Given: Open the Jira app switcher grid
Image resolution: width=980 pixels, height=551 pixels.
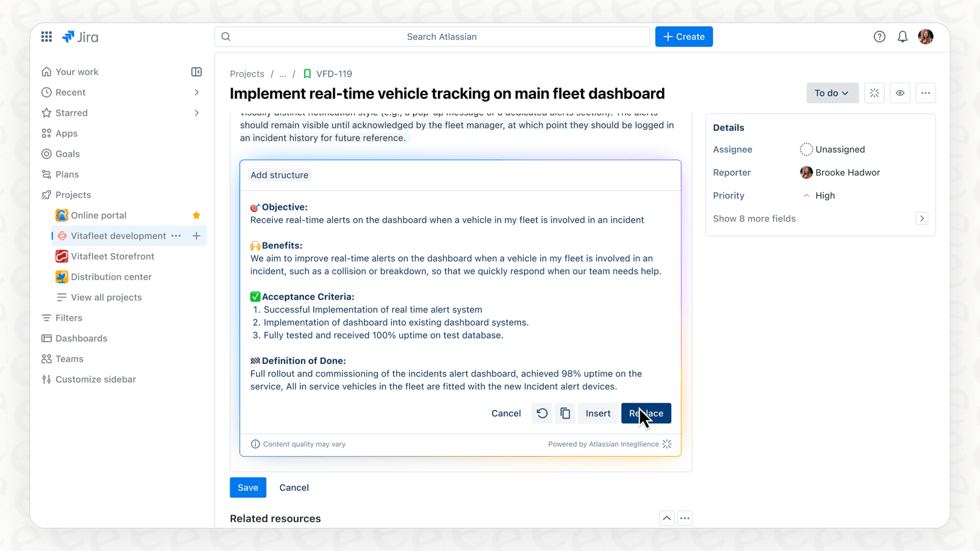Looking at the screenshot, I should point(46,36).
